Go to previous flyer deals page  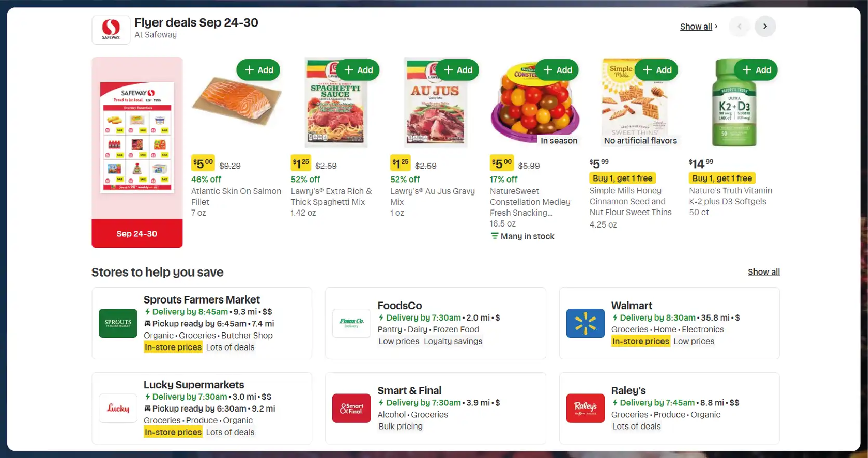[x=739, y=27]
